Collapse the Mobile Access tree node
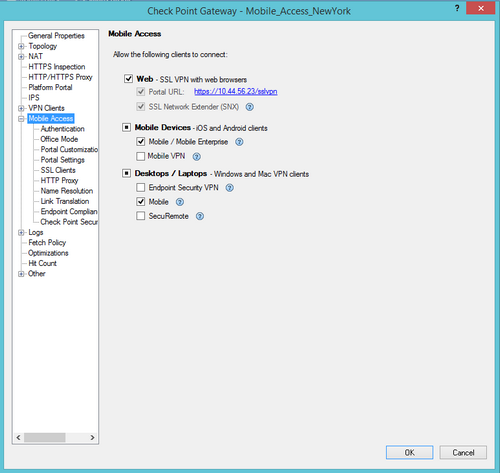Viewport: 500px width, 473px height. click(x=21, y=119)
